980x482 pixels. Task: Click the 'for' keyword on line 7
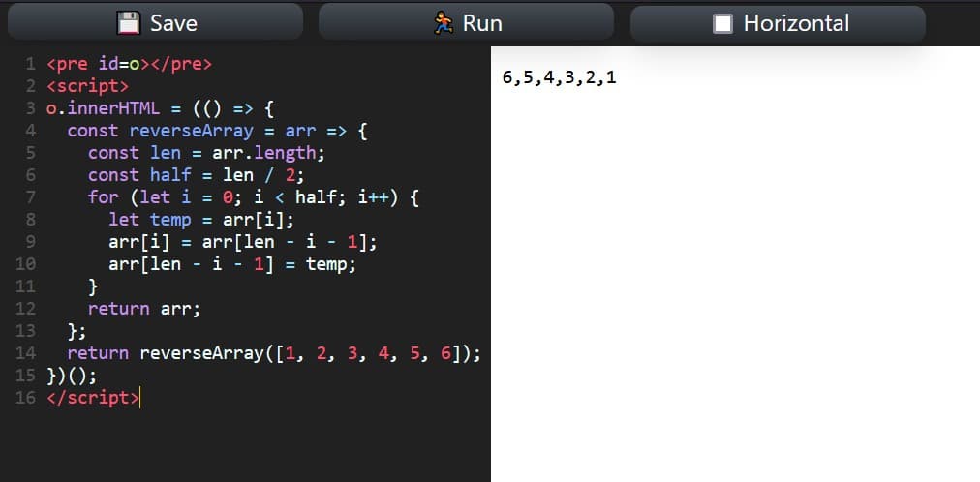click(x=103, y=197)
